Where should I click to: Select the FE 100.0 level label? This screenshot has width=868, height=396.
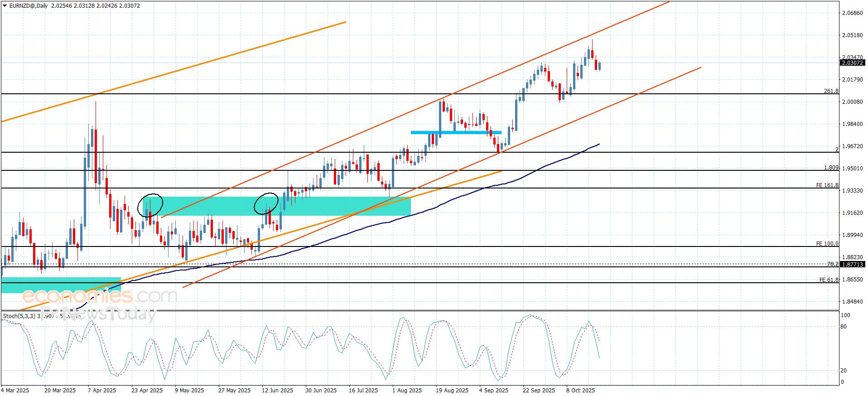(x=827, y=244)
